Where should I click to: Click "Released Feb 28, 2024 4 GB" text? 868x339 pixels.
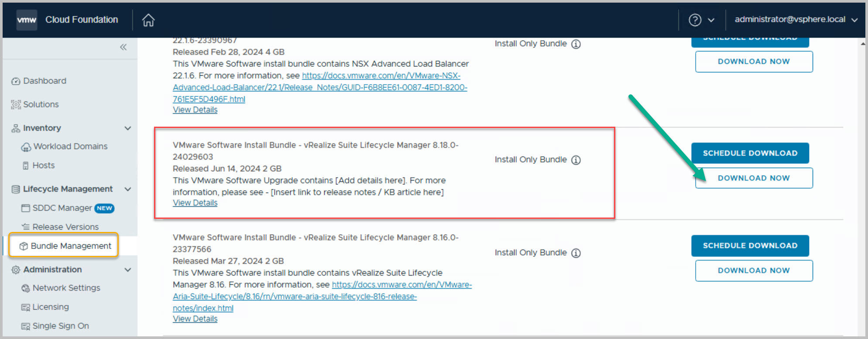pyautogui.click(x=229, y=52)
